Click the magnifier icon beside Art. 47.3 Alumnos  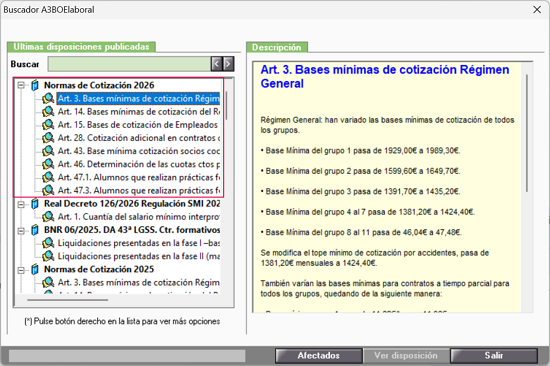click(48, 191)
